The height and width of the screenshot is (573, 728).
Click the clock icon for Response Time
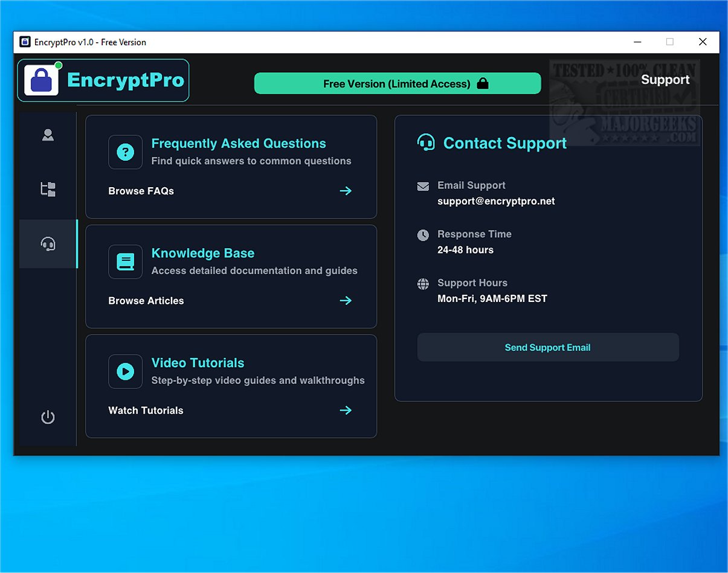point(423,235)
